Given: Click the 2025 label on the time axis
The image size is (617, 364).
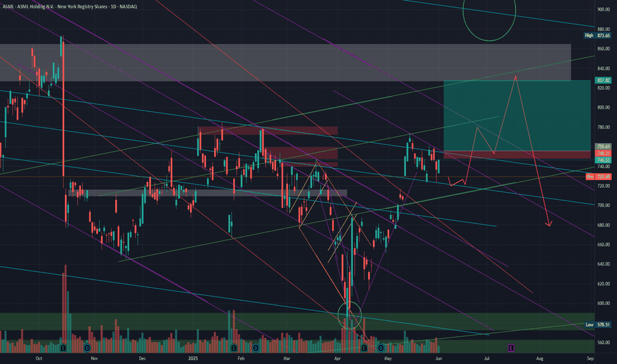Looking at the screenshot, I should (193, 359).
